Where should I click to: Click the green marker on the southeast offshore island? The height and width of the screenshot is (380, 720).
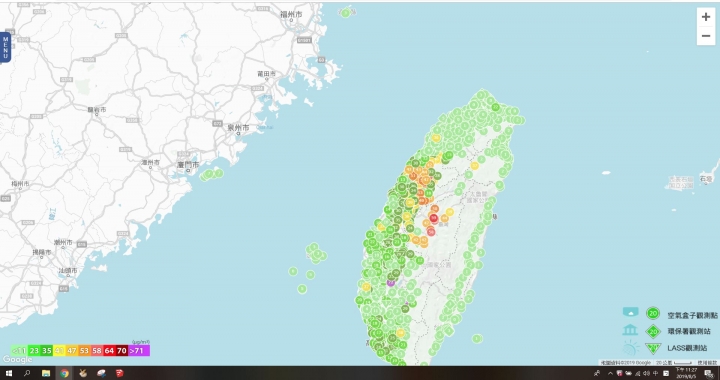coord(478,339)
